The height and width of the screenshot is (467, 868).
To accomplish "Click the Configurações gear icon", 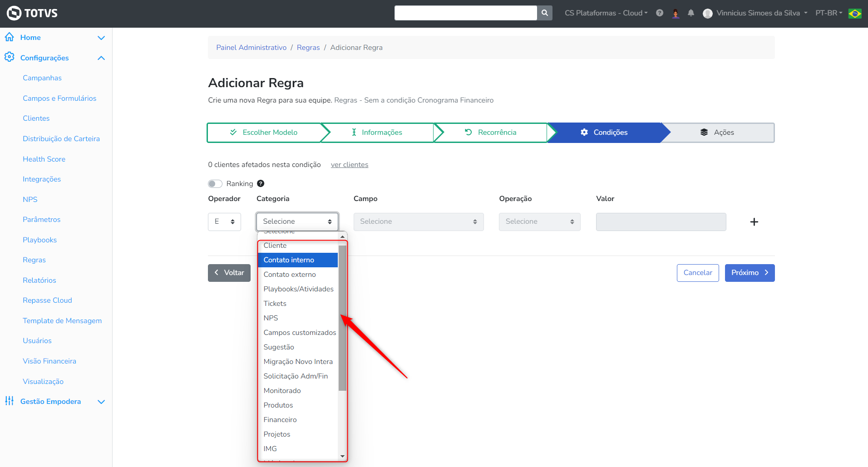I will pyautogui.click(x=9, y=57).
